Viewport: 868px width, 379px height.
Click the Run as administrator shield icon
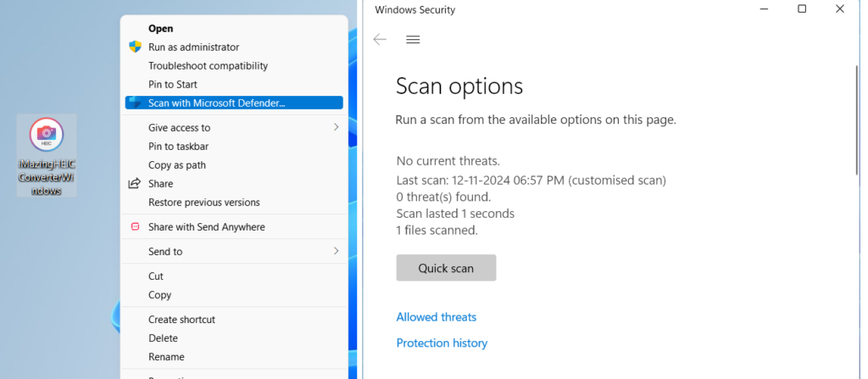[135, 47]
